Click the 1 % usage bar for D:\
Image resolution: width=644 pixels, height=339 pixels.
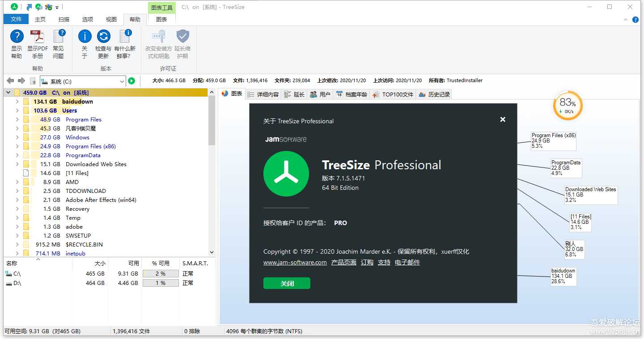[x=161, y=283]
